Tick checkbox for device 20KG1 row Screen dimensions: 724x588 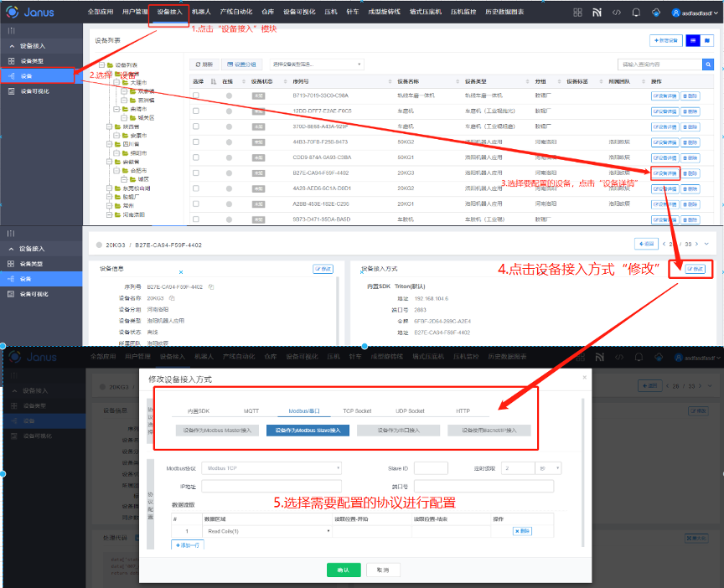click(x=196, y=204)
